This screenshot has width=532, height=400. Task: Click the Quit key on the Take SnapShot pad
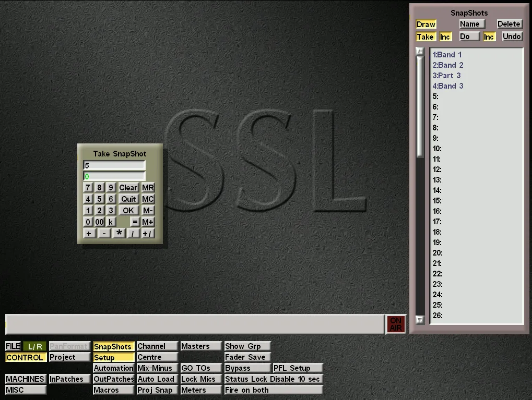(x=128, y=199)
